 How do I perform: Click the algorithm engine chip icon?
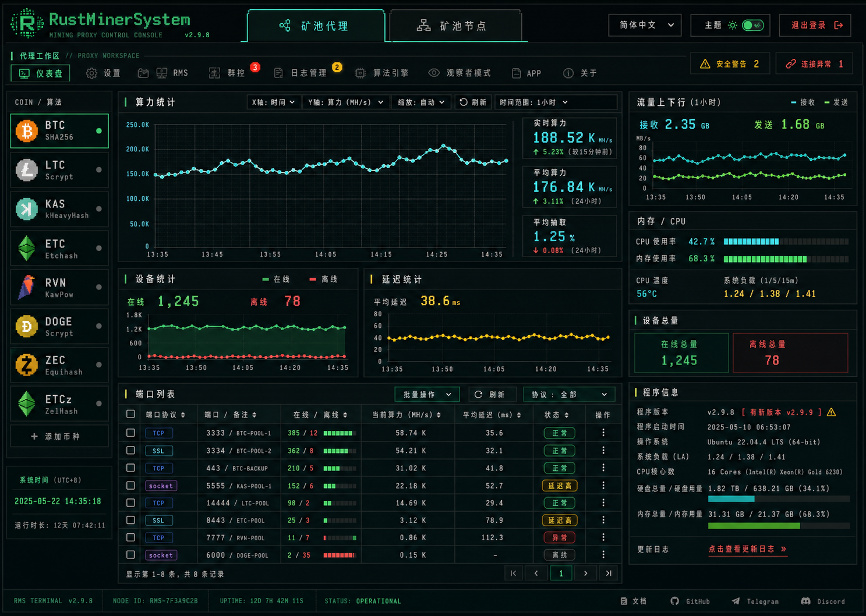360,73
